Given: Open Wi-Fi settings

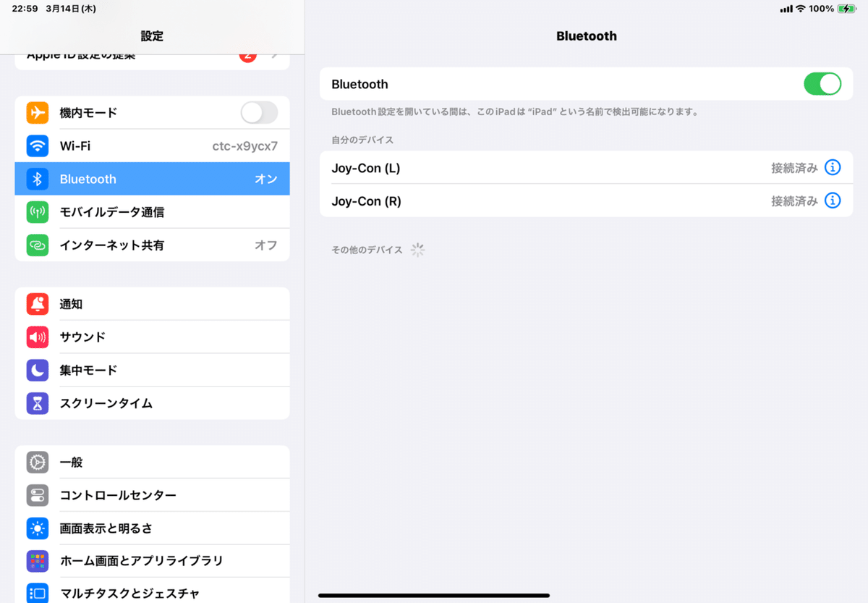Looking at the screenshot, I should click(x=152, y=146).
